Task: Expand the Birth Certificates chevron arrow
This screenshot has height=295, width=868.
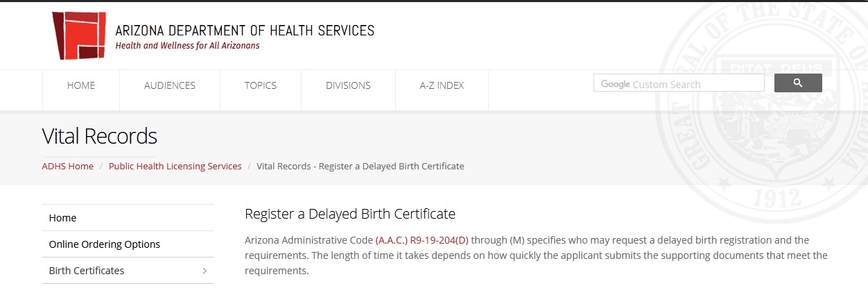Action: tap(205, 271)
